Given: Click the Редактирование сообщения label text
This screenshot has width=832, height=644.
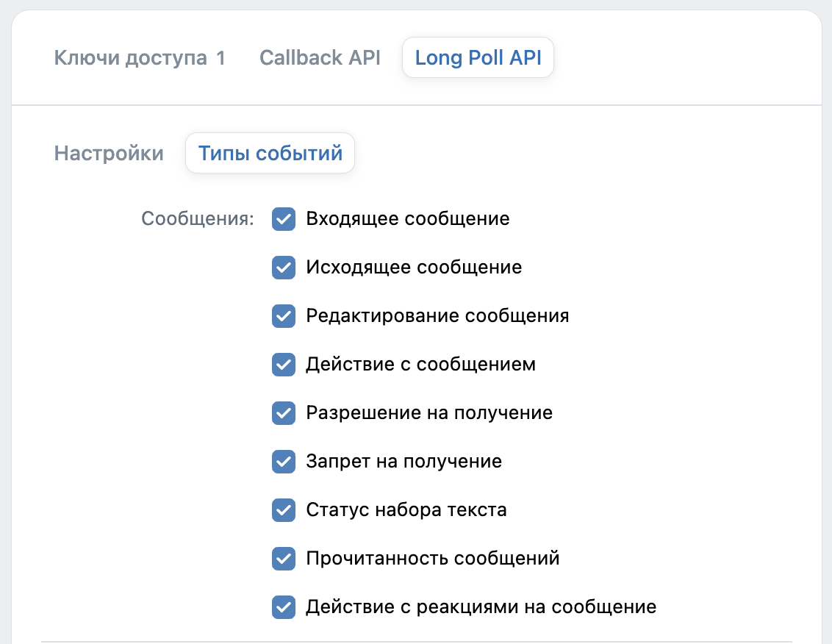Looking at the screenshot, I should click(437, 316).
